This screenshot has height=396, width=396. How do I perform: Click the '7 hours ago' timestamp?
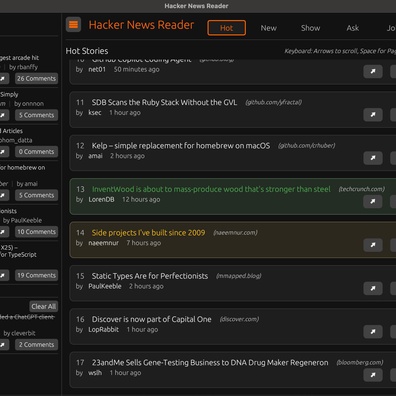[144, 243]
